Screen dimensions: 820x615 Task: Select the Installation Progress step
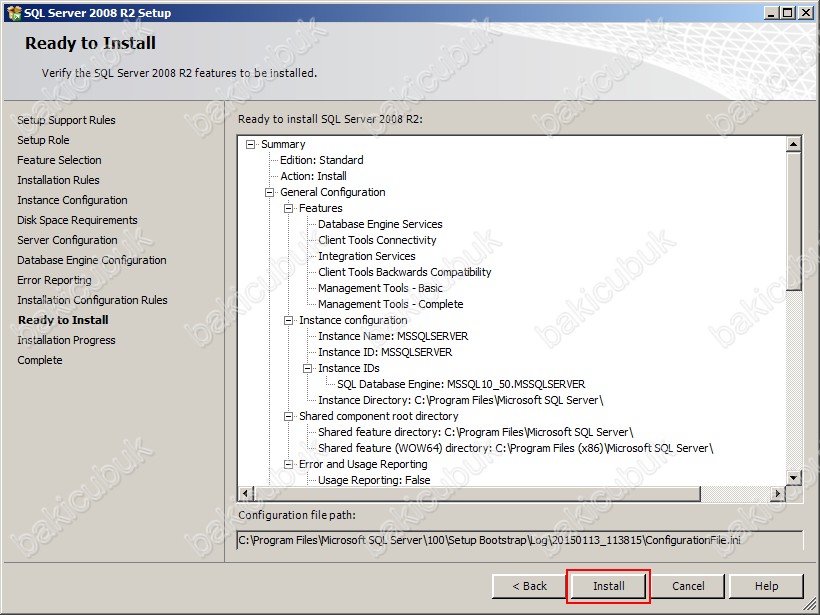[x=66, y=340]
